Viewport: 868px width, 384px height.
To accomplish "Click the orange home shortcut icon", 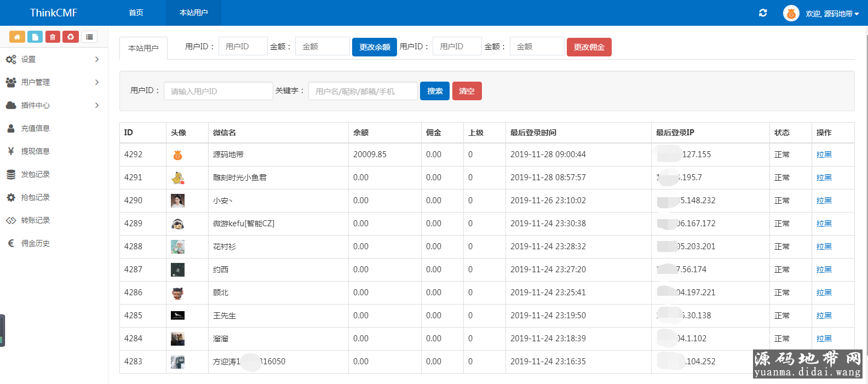I will 17,37.
